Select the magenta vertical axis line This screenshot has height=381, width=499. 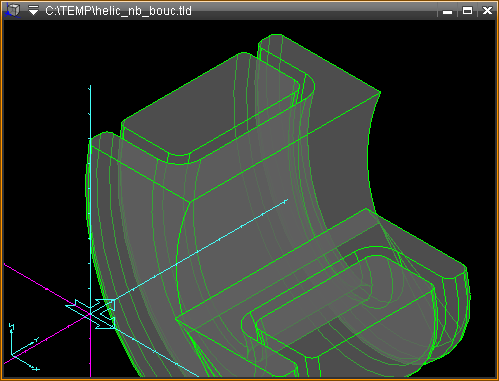[90, 347]
